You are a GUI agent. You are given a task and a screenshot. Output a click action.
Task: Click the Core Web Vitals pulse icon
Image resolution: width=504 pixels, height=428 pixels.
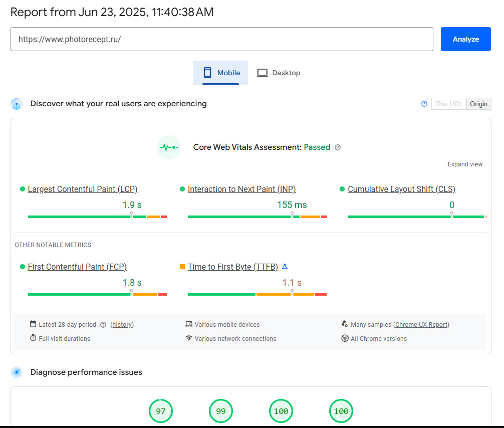[168, 147]
